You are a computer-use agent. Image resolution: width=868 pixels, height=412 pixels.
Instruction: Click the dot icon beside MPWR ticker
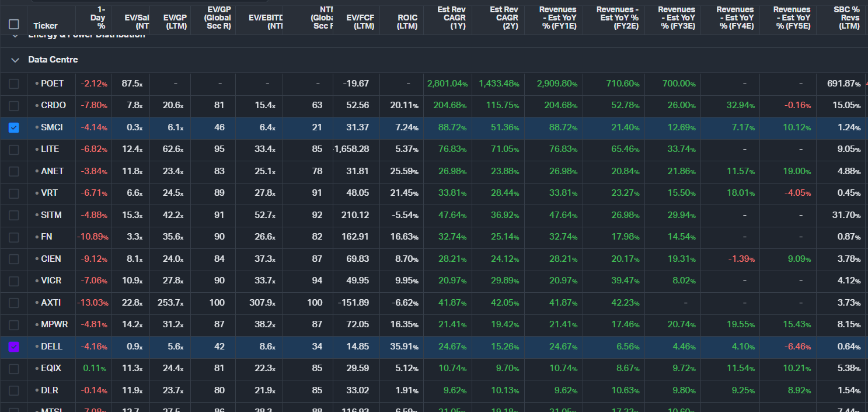click(x=37, y=325)
